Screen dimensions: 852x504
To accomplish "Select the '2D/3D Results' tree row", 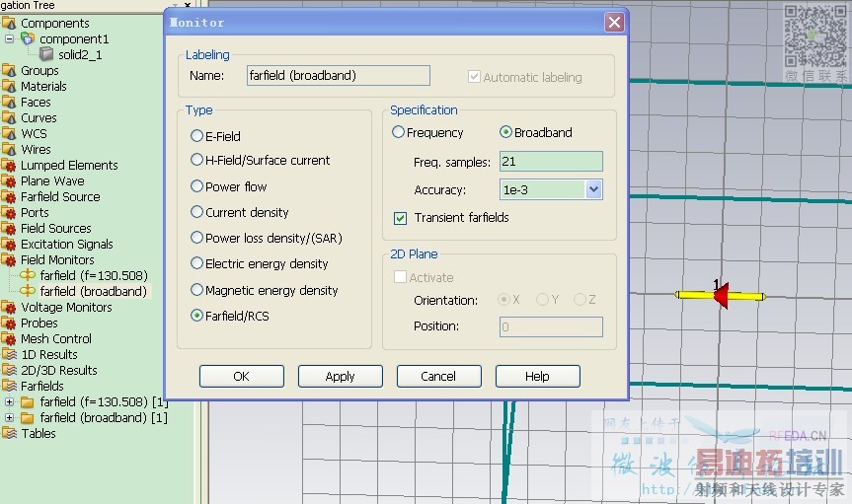I will 58,370.
